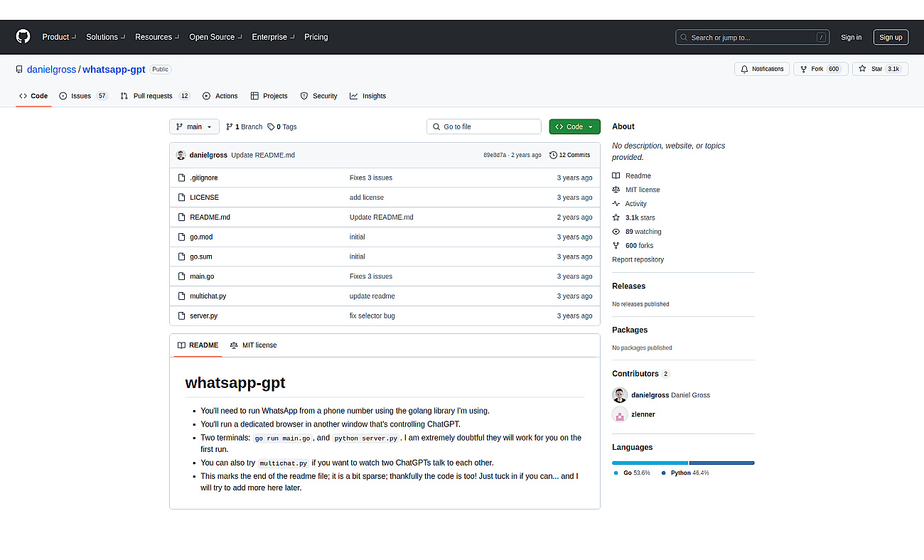The width and height of the screenshot is (924, 560).
Task: Click the book icon beside Readme in About
Action: (616, 176)
